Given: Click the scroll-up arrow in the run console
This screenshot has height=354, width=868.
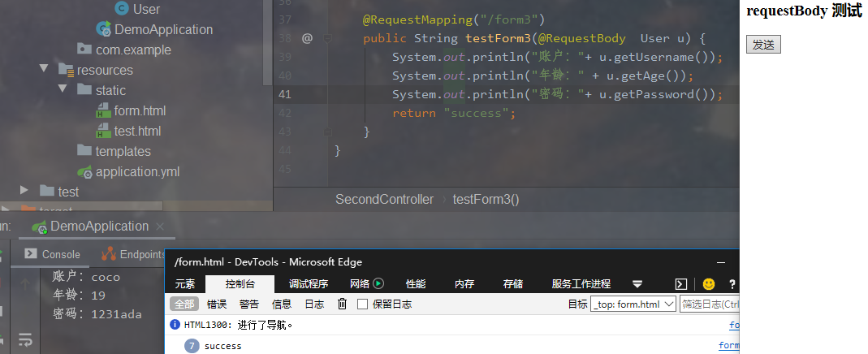Looking at the screenshot, I should point(25,284).
